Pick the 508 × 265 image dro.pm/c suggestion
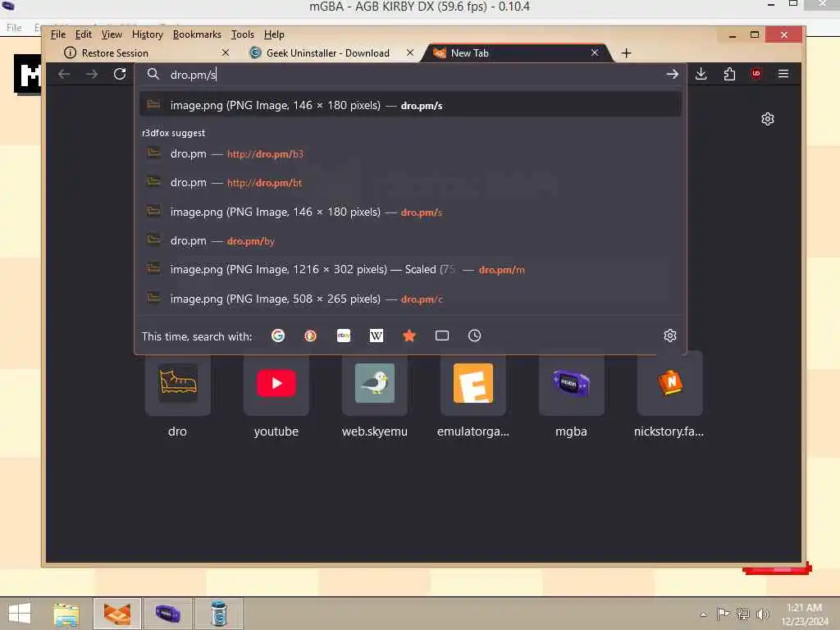 click(x=410, y=299)
